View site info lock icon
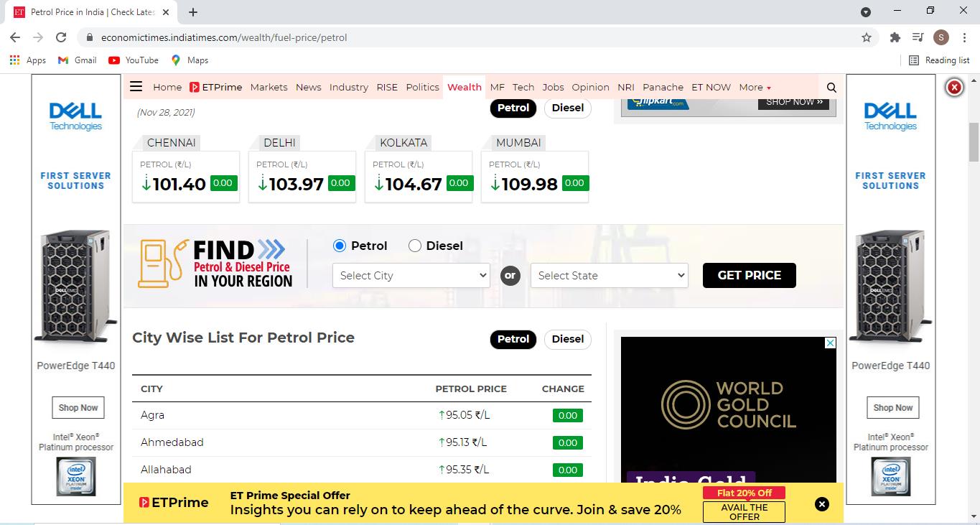This screenshot has height=525, width=980. pos(90,37)
